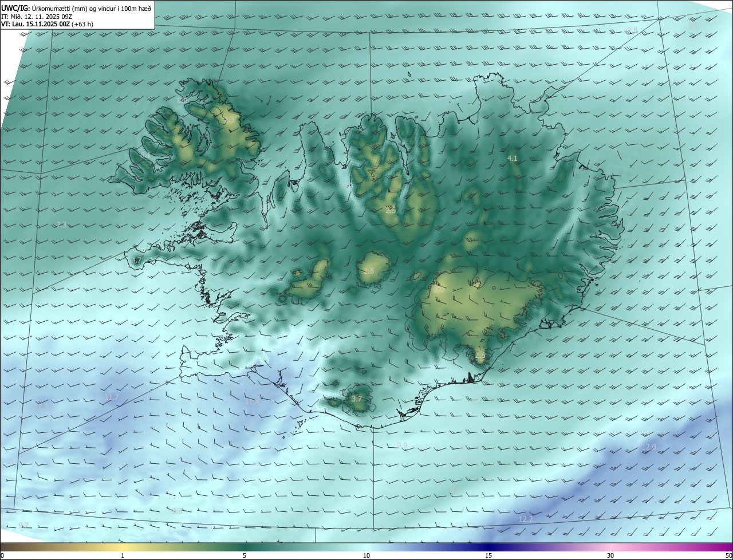Click the 2.5 value on the round Hofsjökull ice cap
Screen dimensions: 733x560
[369, 271]
